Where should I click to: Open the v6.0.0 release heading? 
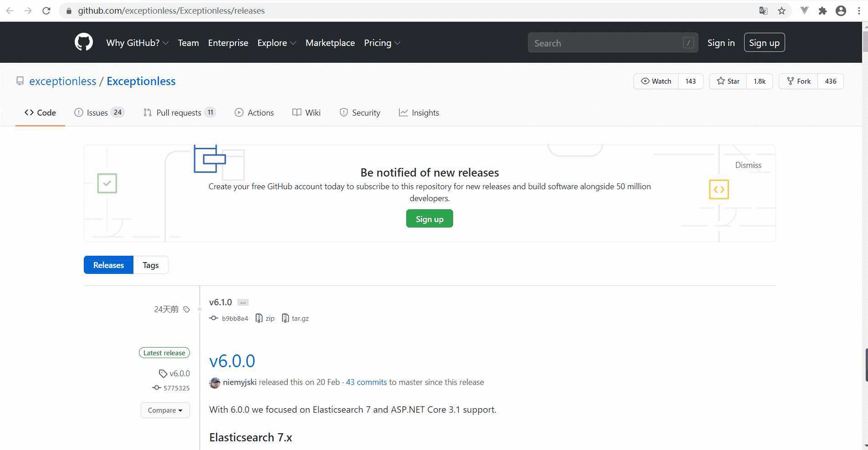pyautogui.click(x=232, y=361)
